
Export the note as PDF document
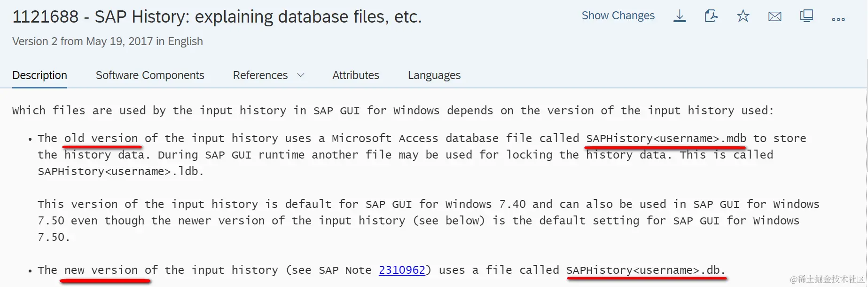coord(711,16)
